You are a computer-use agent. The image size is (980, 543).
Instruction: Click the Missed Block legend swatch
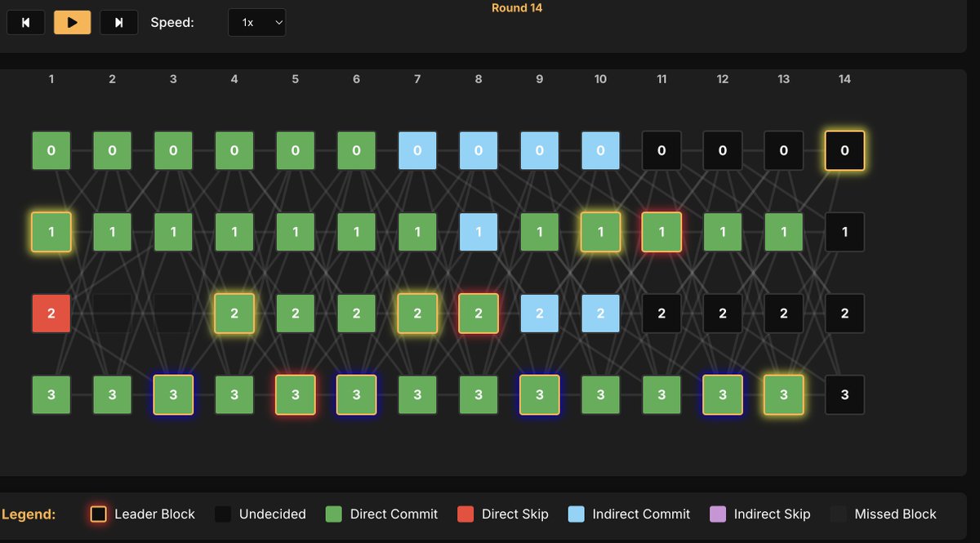pyautogui.click(x=839, y=514)
